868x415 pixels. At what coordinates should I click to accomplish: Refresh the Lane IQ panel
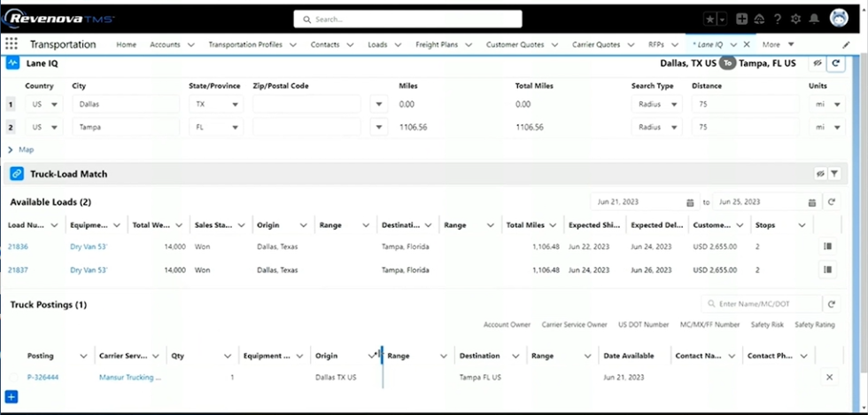(835, 64)
